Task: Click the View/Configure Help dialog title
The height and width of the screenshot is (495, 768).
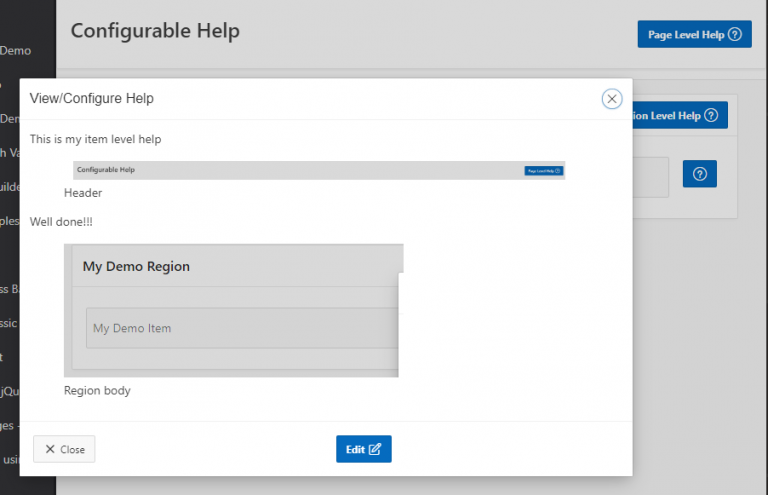Action: (92, 98)
